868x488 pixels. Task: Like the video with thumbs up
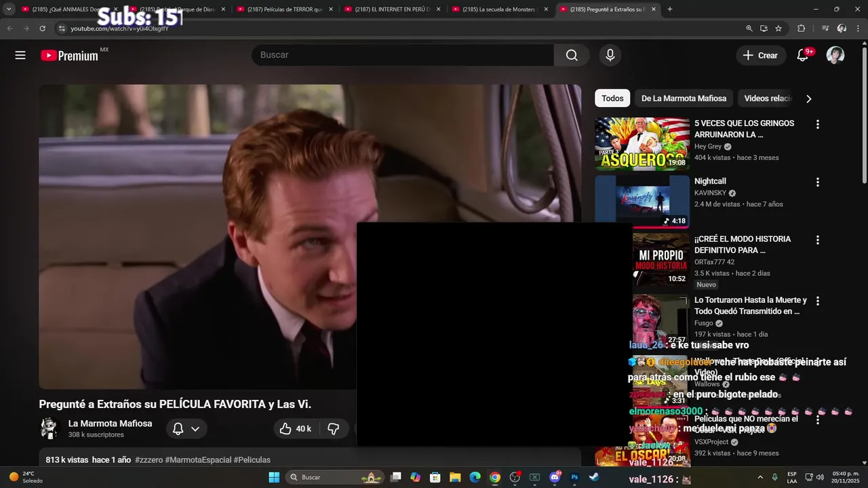point(294,428)
